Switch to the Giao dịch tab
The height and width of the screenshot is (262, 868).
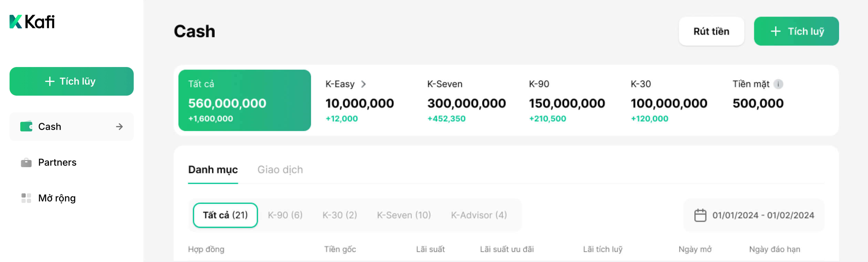pos(280,170)
